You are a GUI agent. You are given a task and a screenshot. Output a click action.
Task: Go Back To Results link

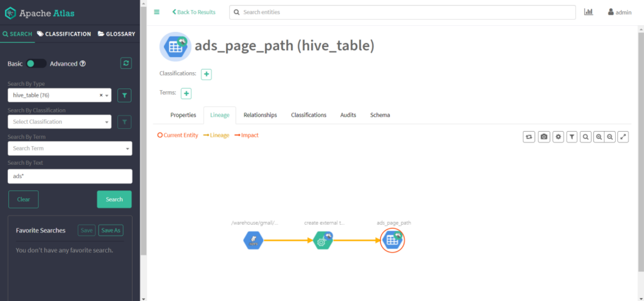point(194,12)
